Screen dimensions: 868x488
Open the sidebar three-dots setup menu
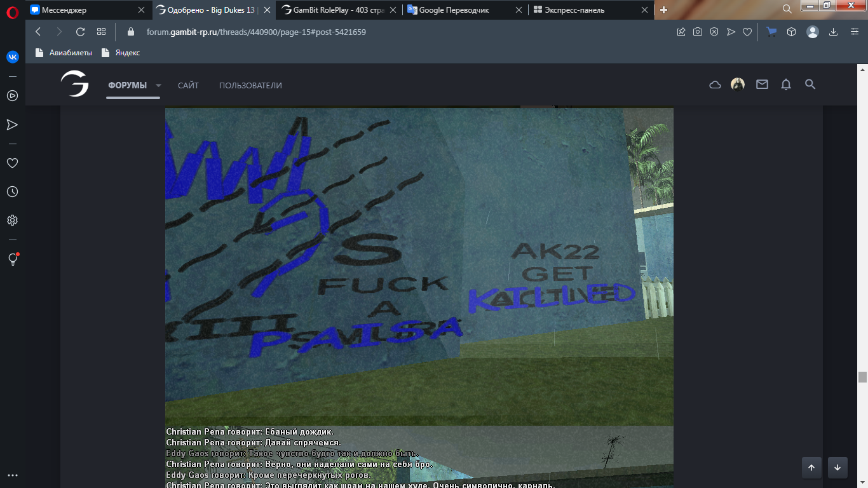coord(12,475)
